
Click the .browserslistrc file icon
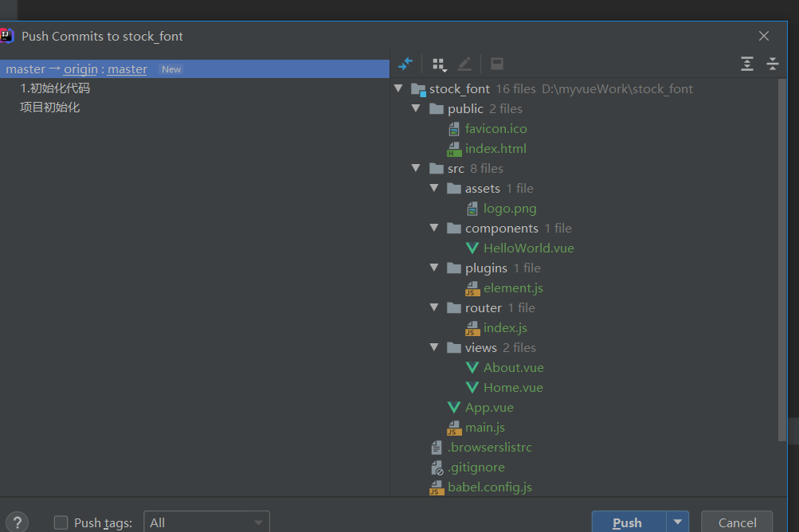tap(437, 448)
